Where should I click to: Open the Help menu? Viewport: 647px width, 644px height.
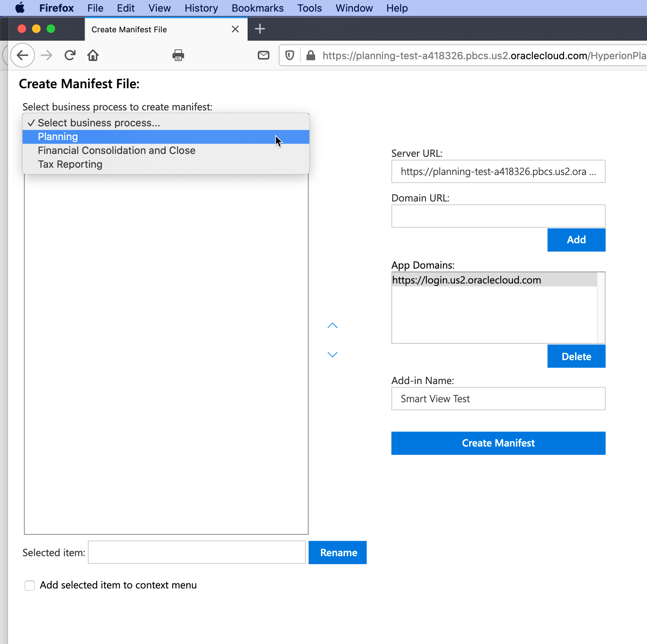[x=397, y=8]
